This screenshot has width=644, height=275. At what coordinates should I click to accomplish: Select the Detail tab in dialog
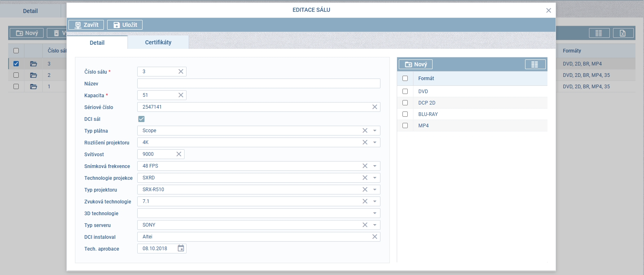(97, 43)
